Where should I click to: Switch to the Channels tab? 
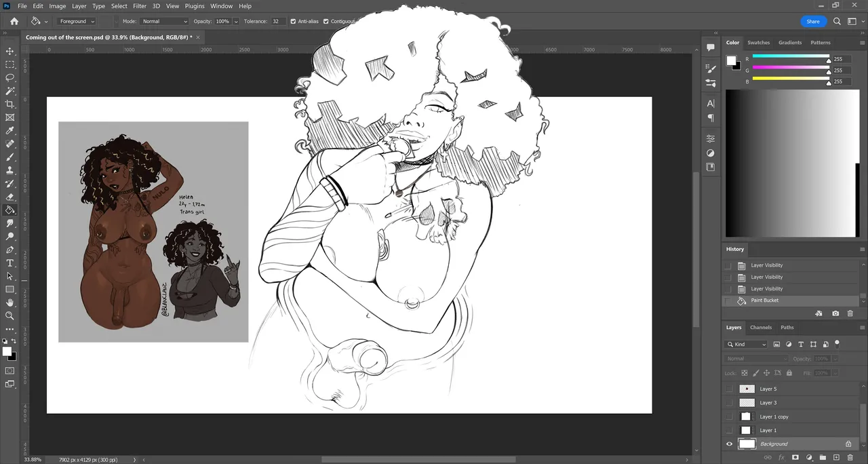(x=761, y=328)
